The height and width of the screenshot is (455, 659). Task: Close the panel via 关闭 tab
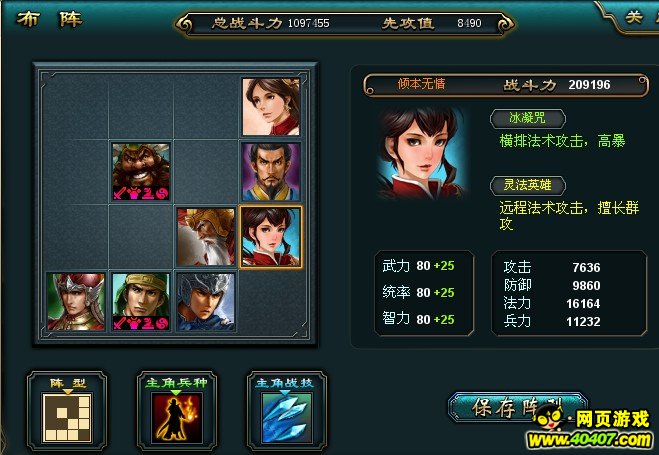[x=635, y=18]
